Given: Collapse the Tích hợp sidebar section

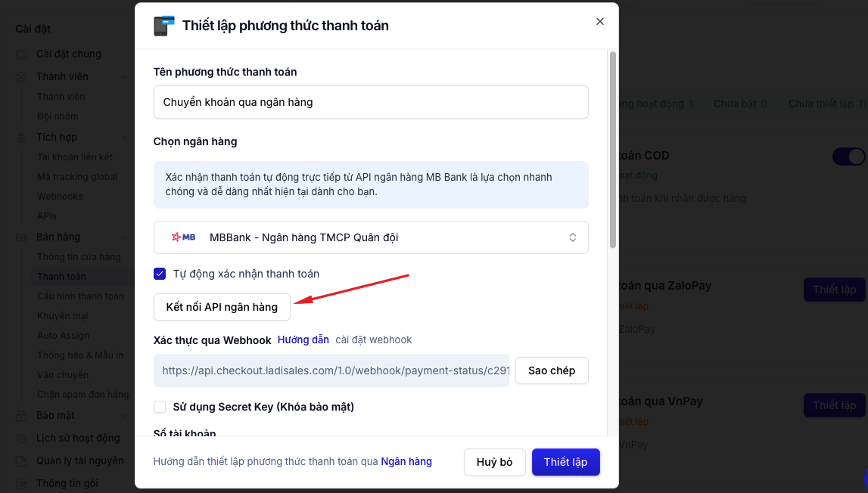Looking at the screenshot, I should 125,137.
